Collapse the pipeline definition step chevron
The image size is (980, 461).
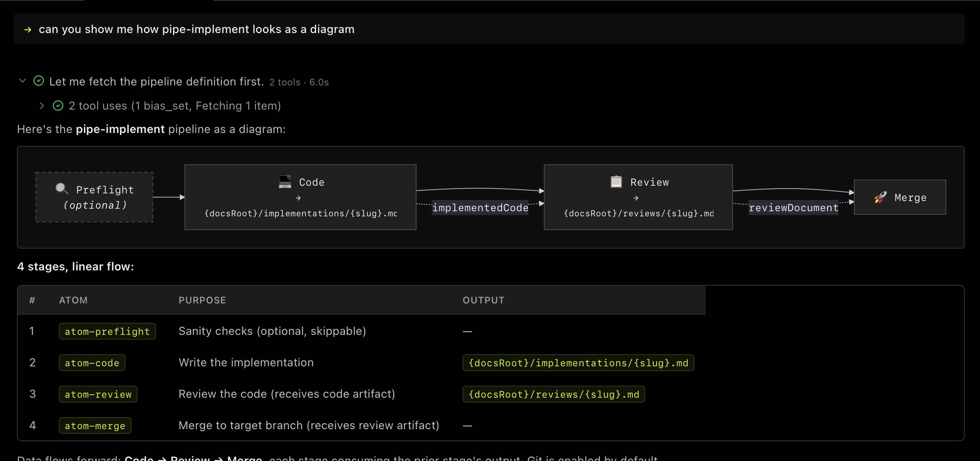(x=23, y=81)
